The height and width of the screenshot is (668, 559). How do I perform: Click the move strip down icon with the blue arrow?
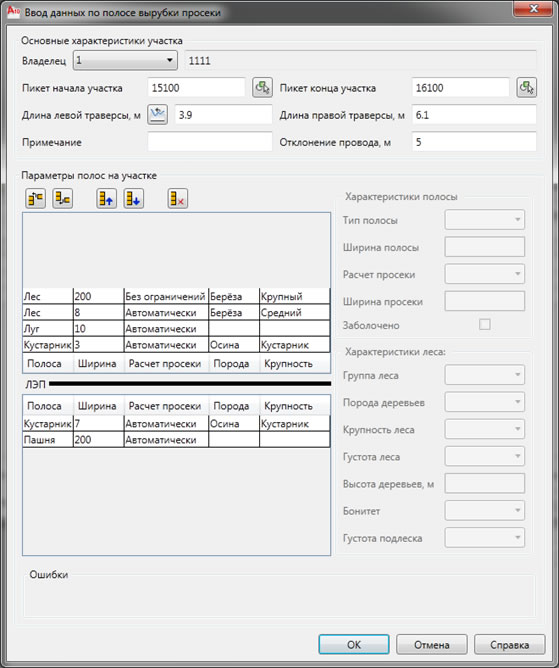(x=133, y=199)
